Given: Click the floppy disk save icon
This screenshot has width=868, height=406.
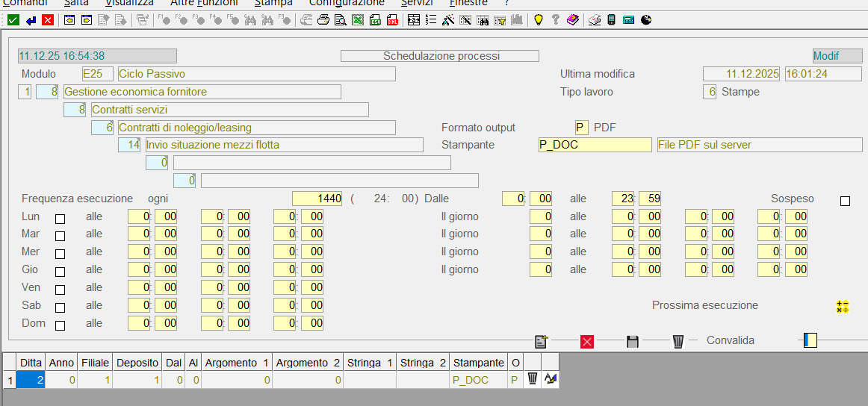Looking at the screenshot, I should point(633,342).
